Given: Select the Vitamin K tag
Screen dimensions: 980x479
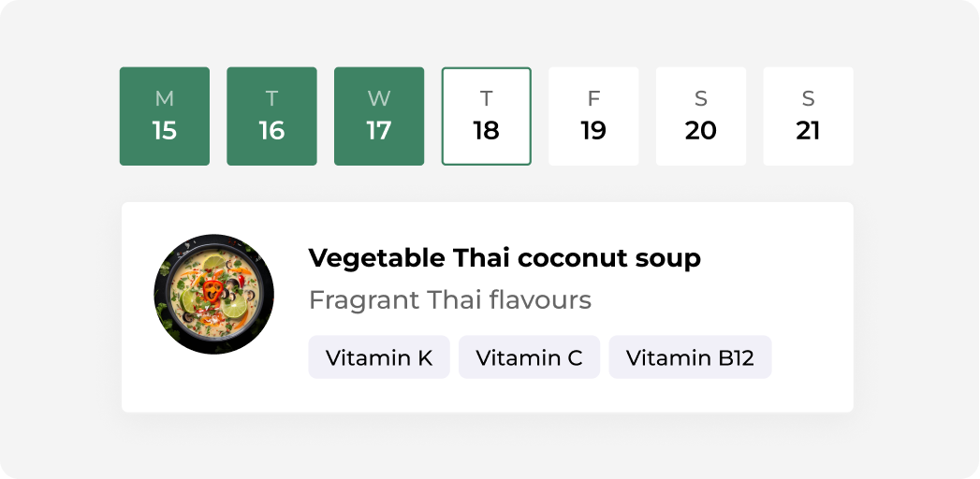Looking at the screenshot, I should click(379, 357).
